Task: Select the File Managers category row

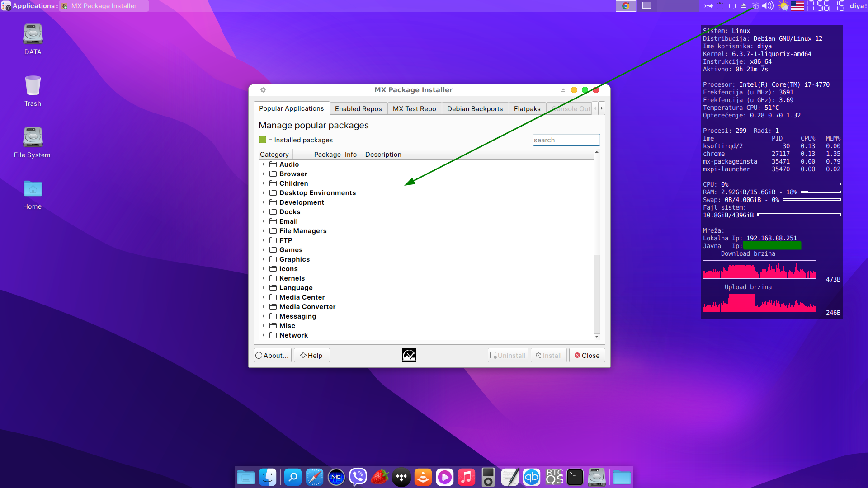Action: [x=426, y=231]
